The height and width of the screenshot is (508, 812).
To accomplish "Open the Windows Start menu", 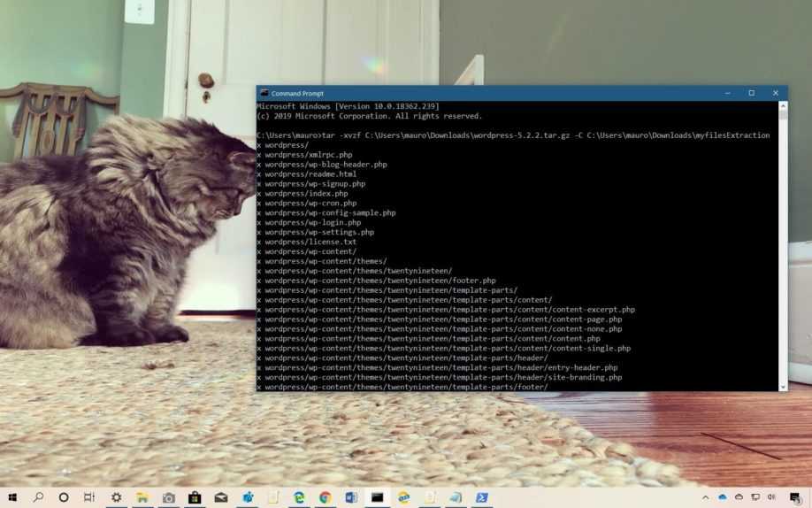I will coord(12,497).
